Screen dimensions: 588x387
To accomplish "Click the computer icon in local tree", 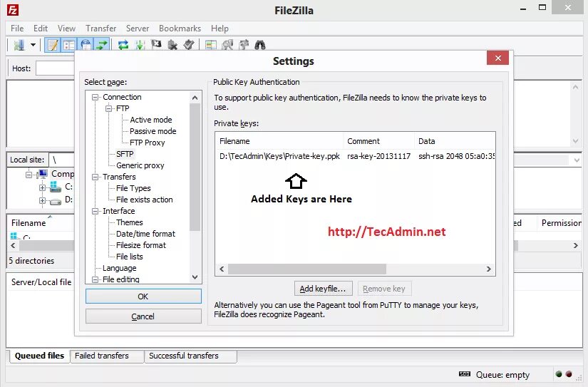I will coord(43,174).
